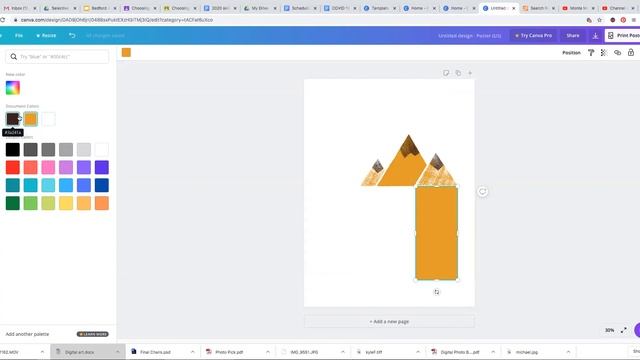The width and height of the screenshot is (640, 360).
Task: Click Add another palette
Action: (x=27, y=334)
